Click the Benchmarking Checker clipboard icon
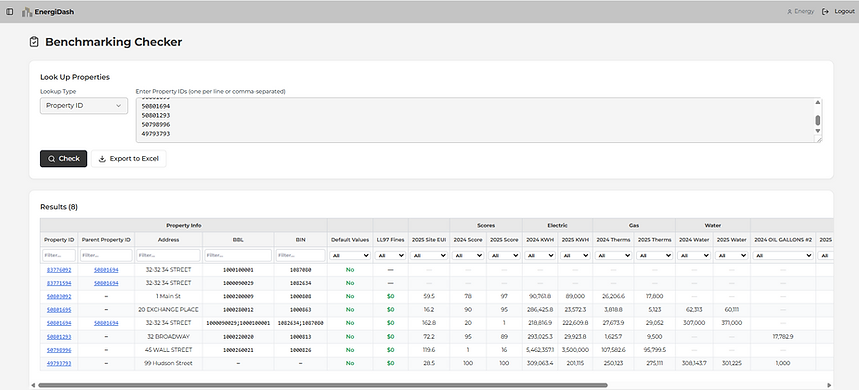Viewport: 859px width, 390px height. [34, 42]
